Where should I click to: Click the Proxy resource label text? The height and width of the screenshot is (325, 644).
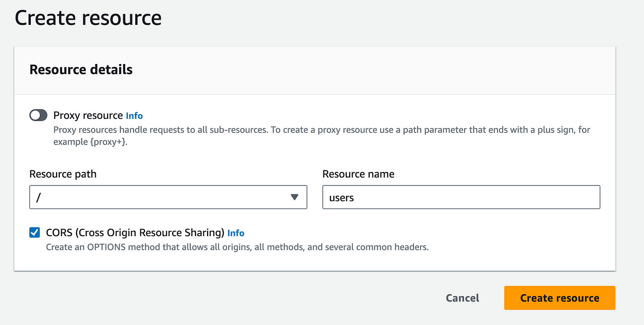coord(88,115)
